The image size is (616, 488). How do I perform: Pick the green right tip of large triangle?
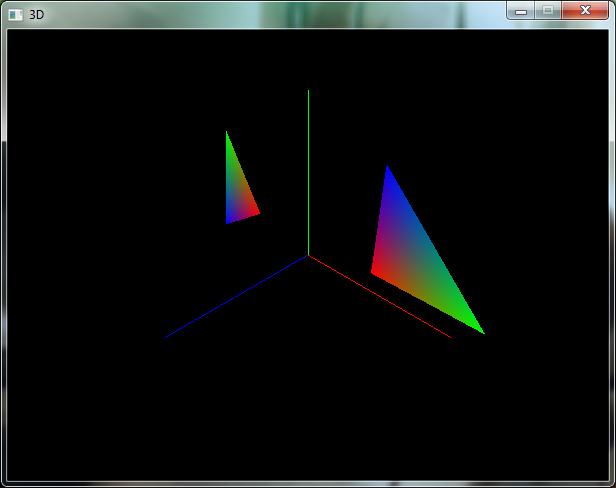[x=481, y=331]
